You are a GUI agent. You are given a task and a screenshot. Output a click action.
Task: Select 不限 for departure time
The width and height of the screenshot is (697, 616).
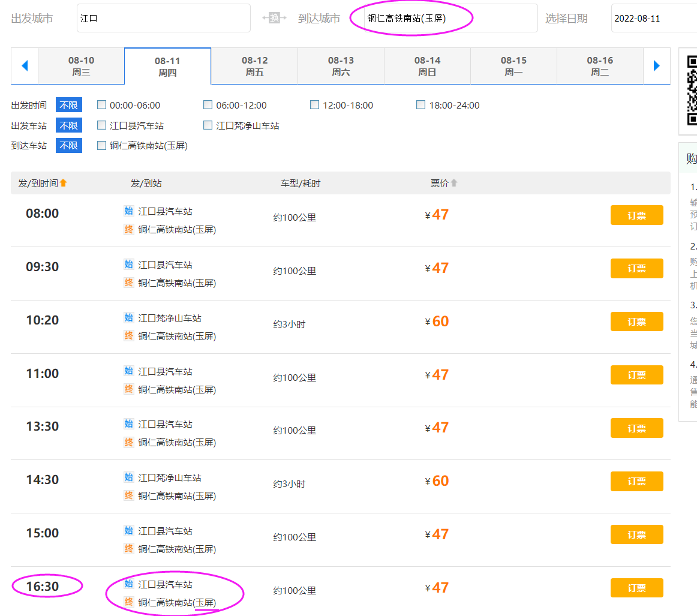(69, 105)
